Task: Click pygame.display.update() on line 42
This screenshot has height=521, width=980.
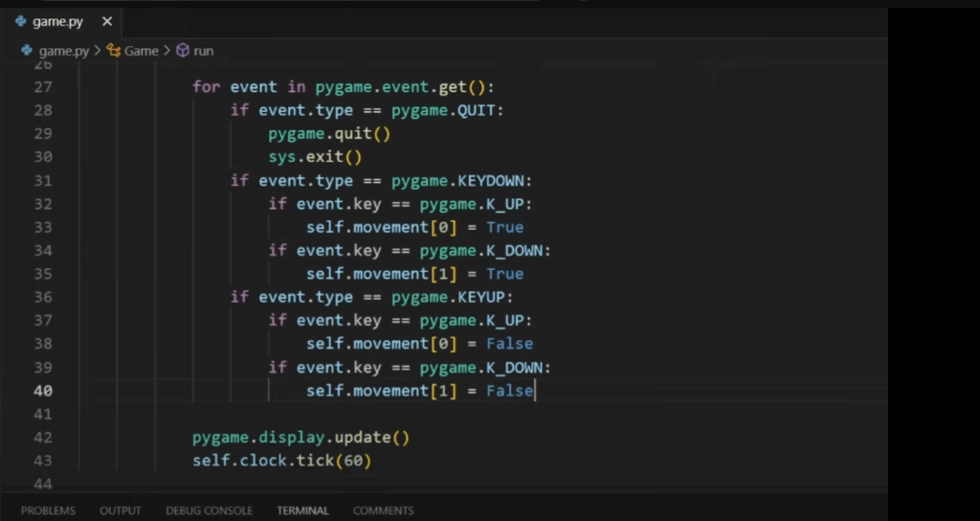Action: (301, 438)
